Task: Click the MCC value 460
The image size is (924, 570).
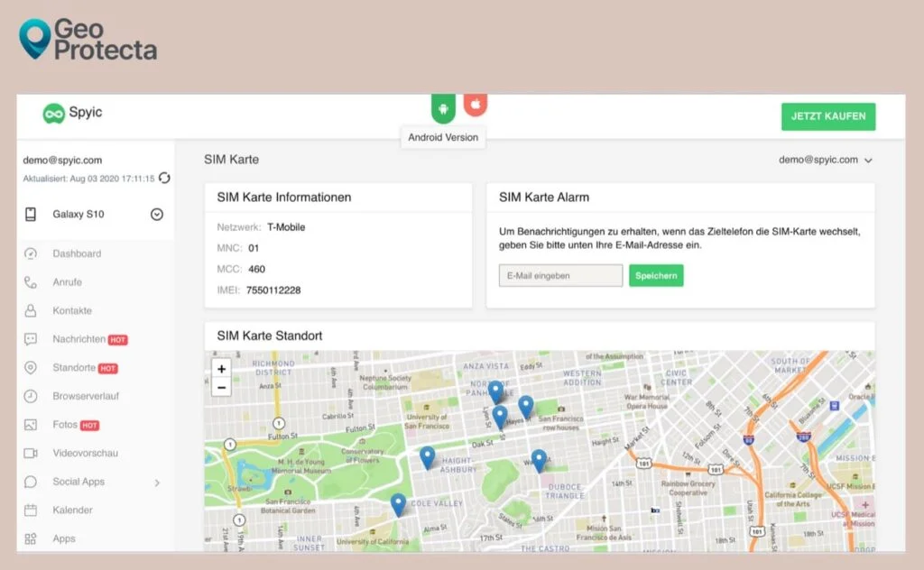Action: pyautogui.click(x=256, y=269)
